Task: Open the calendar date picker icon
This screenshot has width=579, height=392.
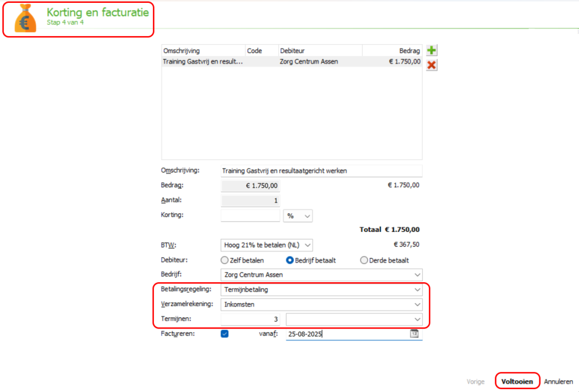Action: (x=414, y=334)
